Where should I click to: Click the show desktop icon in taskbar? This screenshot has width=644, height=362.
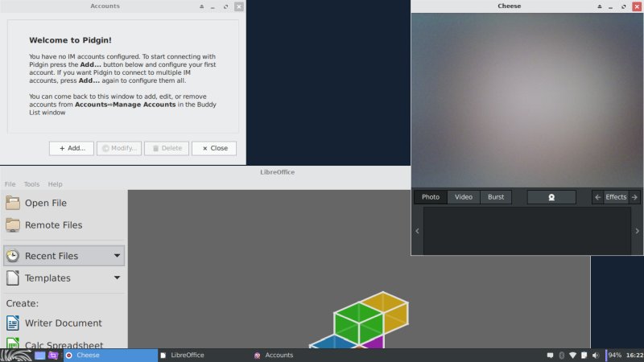39,356
